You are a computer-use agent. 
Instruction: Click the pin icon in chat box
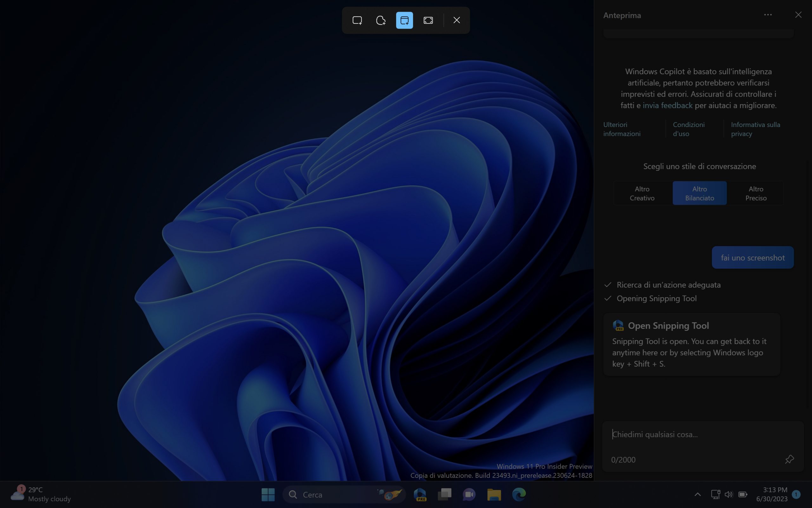(x=789, y=459)
